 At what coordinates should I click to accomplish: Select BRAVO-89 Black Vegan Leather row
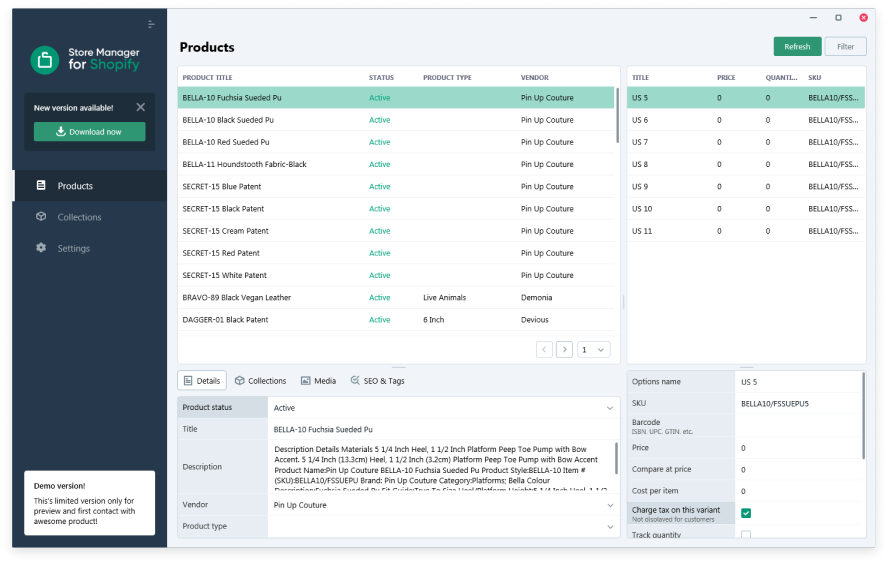point(396,297)
